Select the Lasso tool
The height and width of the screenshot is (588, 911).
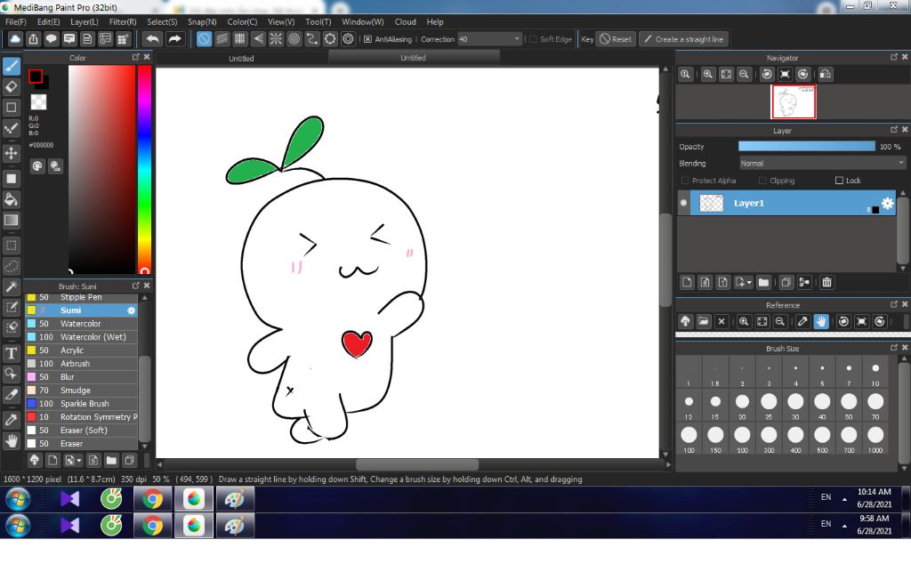12,266
